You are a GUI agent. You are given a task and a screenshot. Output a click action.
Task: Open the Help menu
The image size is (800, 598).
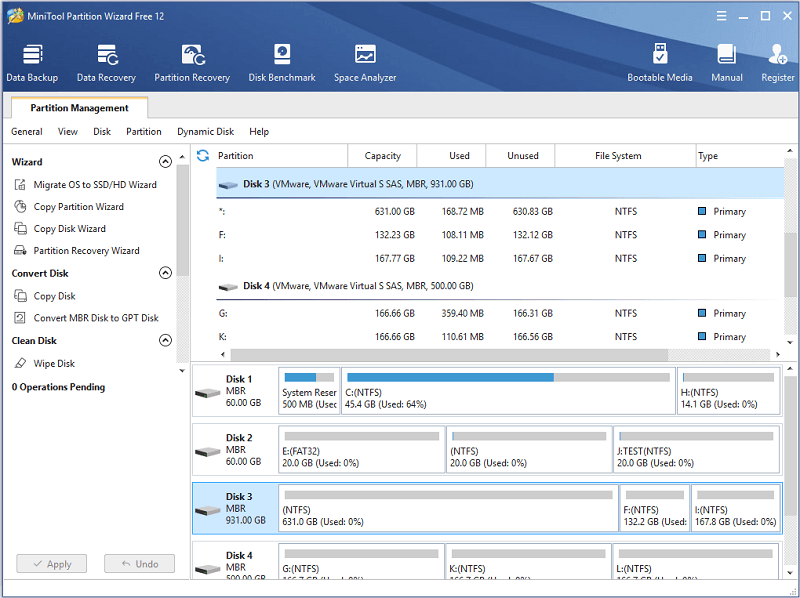coord(259,132)
